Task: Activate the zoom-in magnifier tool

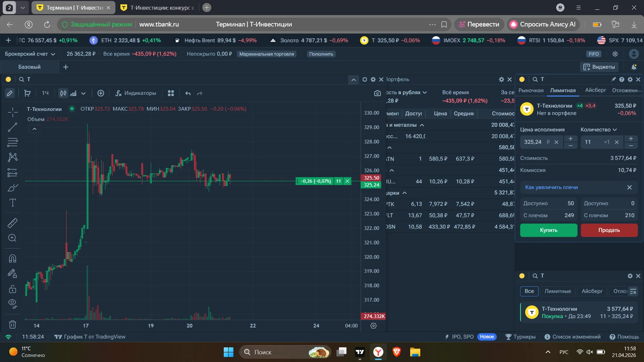Action: point(12,238)
